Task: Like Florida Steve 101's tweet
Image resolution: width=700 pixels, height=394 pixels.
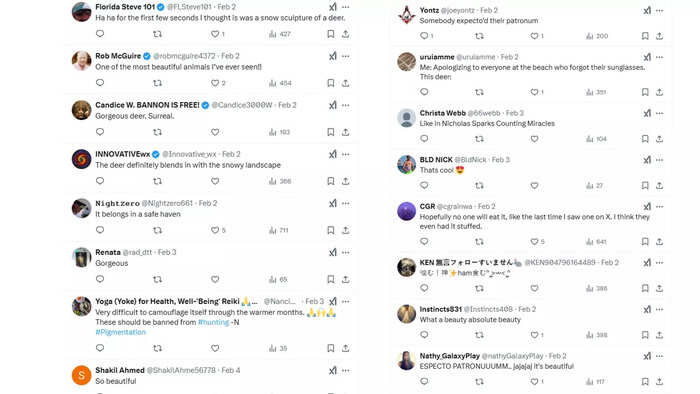Action: point(215,34)
